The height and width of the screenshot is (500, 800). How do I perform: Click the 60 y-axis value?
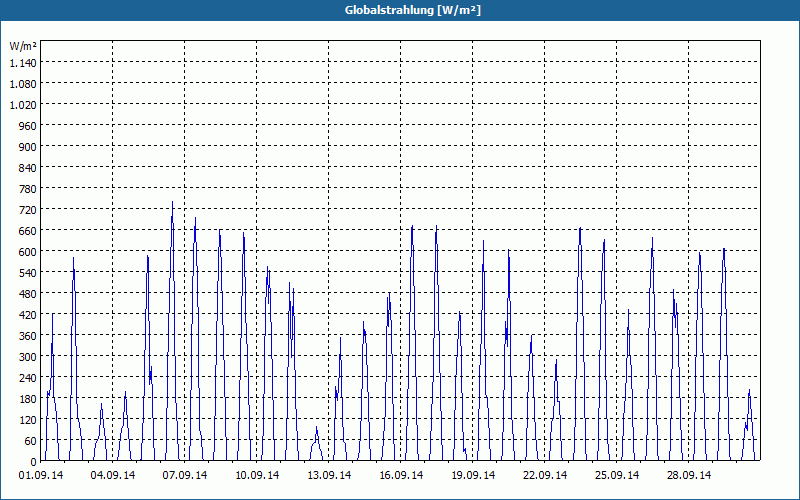(x=31, y=440)
